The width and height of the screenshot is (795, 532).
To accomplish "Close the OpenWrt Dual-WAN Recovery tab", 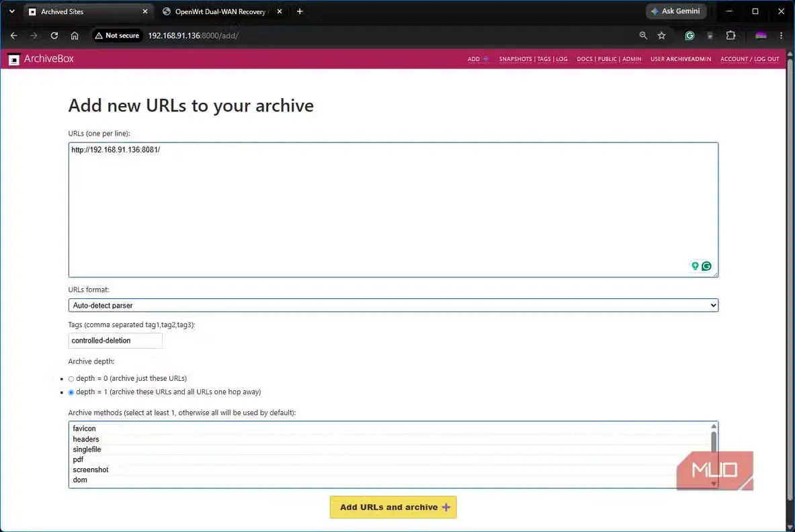I will 280,11.
